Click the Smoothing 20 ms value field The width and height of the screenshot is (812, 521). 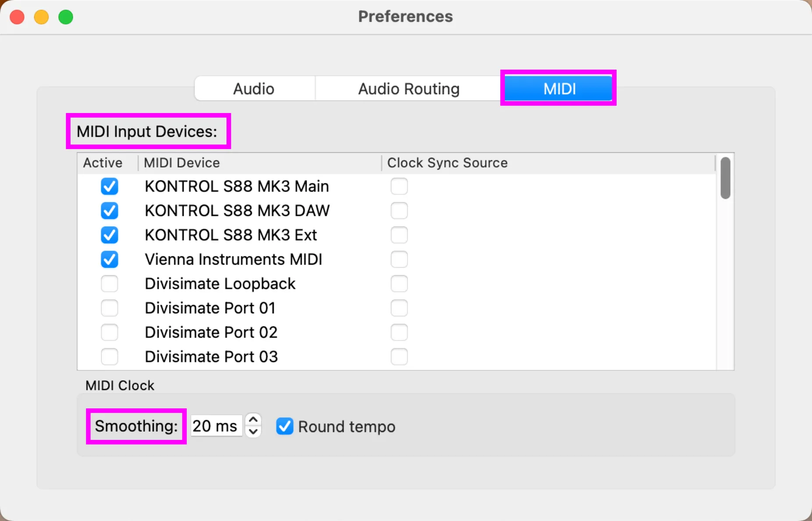[216, 426]
